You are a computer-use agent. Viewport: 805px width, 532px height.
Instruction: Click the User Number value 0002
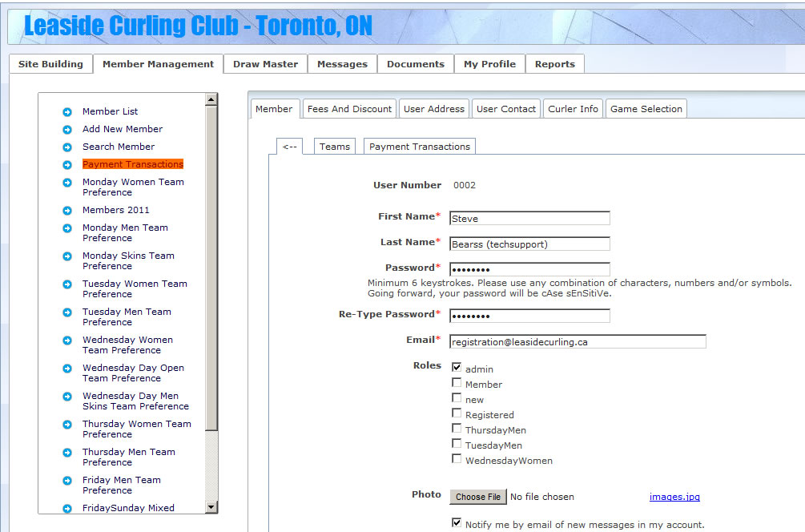pyautogui.click(x=465, y=185)
